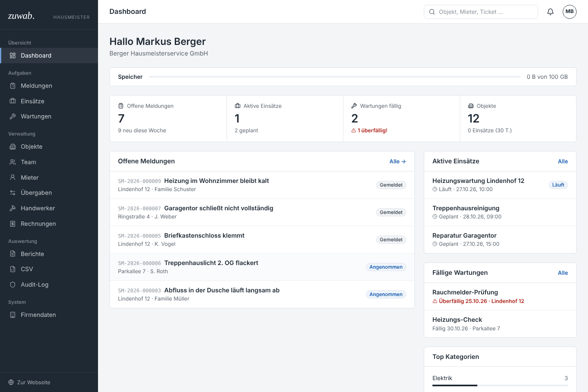Open Alle link in Fällige Wartungen
Image resolution: width=588 pixels, height=392 pixels.
point(563,273)
